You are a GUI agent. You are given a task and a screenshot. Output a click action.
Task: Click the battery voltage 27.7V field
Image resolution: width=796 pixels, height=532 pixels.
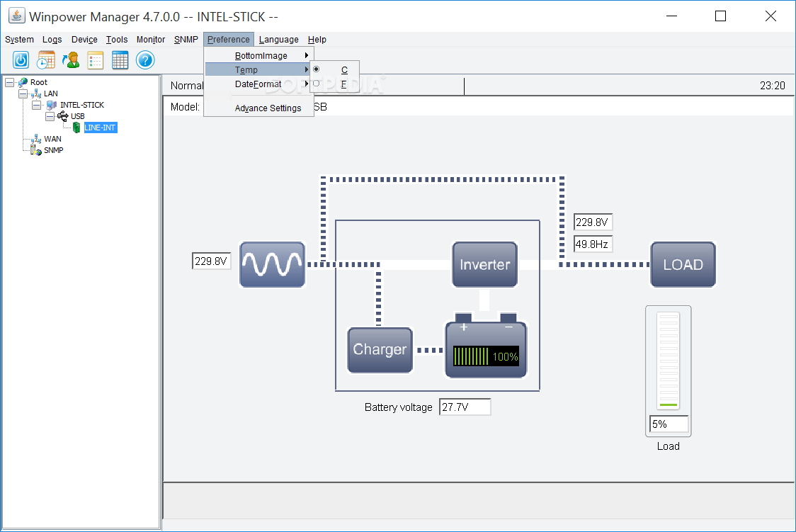tap(465, 407)
